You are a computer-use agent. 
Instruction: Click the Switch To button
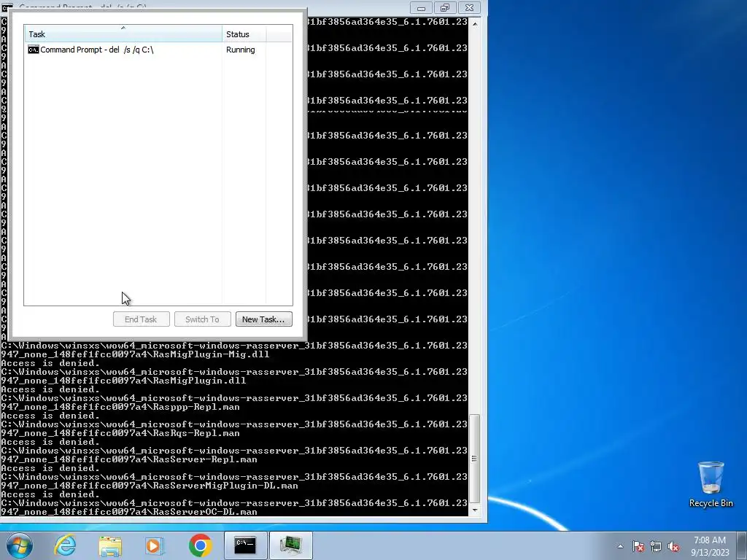click(203, 319)
